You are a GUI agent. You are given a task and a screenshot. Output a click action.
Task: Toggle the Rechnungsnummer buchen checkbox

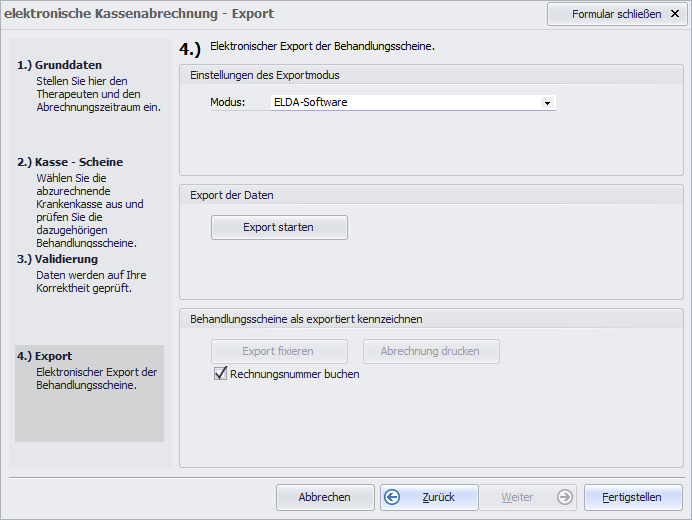[x=220, y=373]
